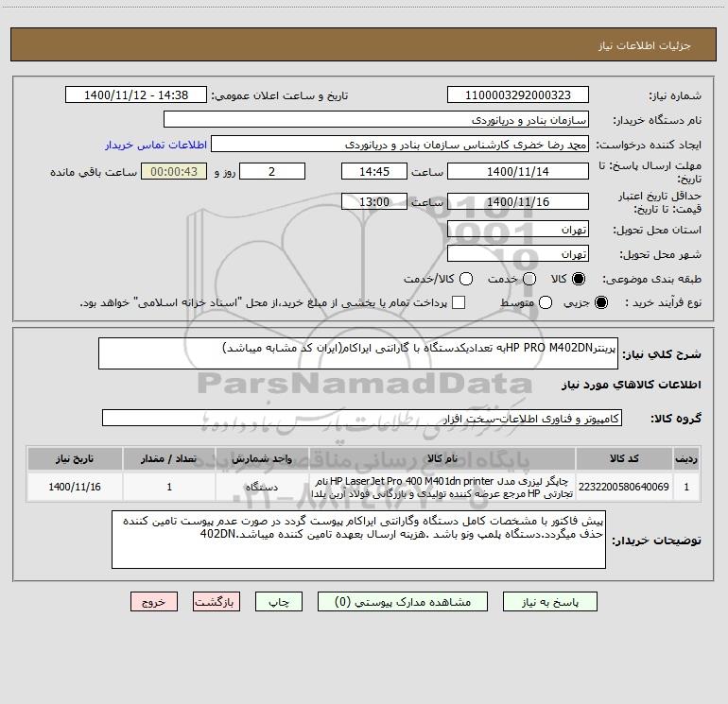728x704 pixels.
Task: Click the countdown timer 00:00:43
Action: [x=174, y=172]
